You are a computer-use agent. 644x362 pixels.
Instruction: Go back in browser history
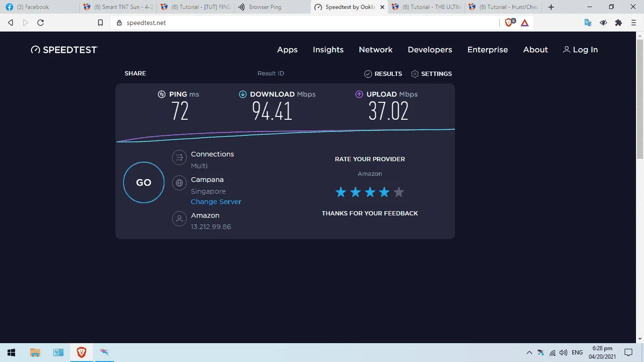point(11,23)
